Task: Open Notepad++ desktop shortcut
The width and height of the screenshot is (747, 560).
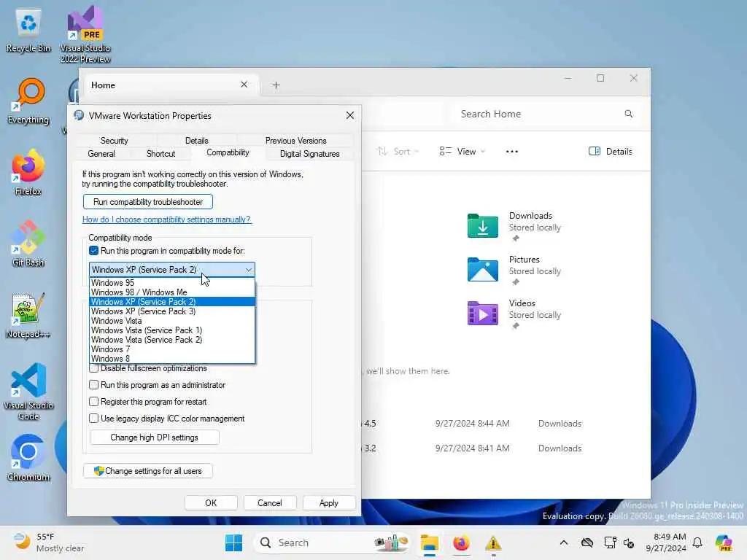Action: [28, 315]
